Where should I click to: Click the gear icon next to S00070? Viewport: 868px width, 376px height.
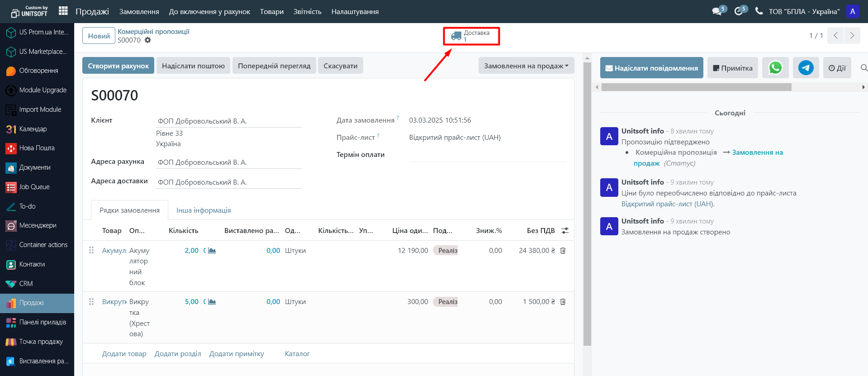click(148, 40)
